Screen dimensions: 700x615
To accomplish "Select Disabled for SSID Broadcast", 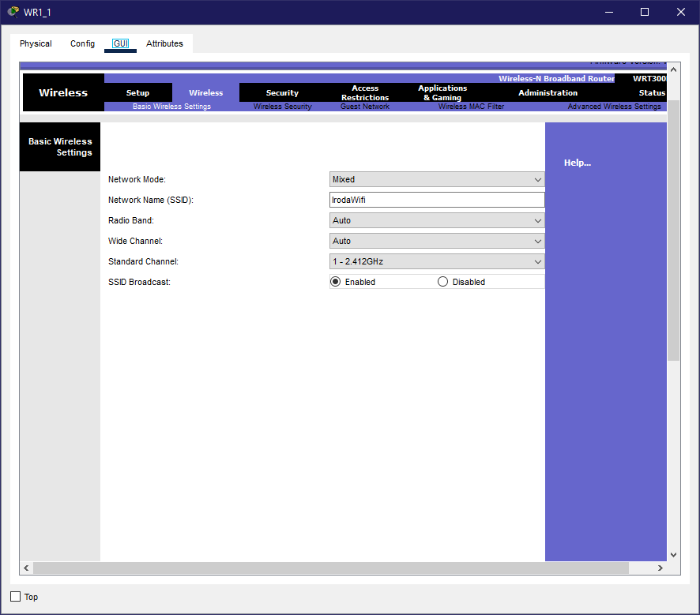I will point(442,282).
